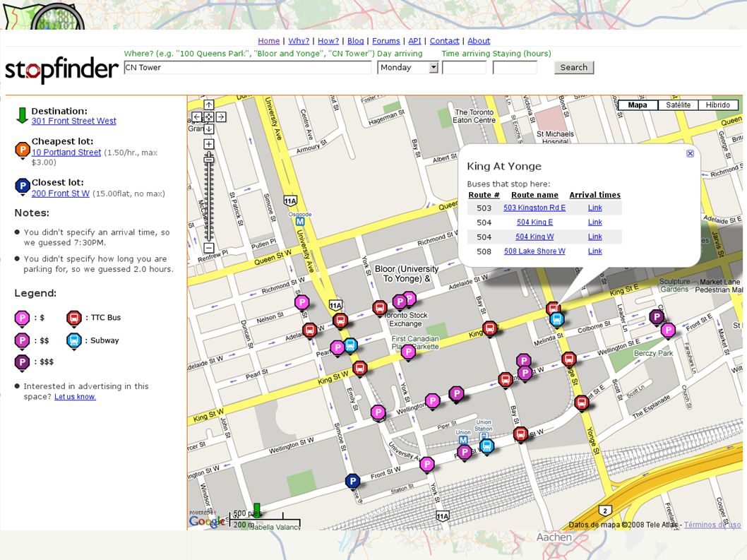Open the 504 King E route link
The height and width of the screenshot is (560, 747).
pos(534,222)
